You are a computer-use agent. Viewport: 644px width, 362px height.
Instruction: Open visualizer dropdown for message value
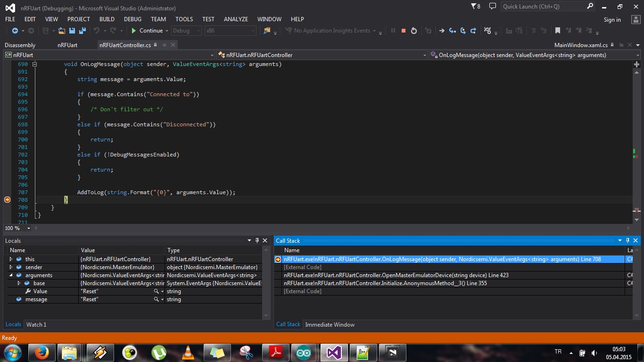(162, 299)
